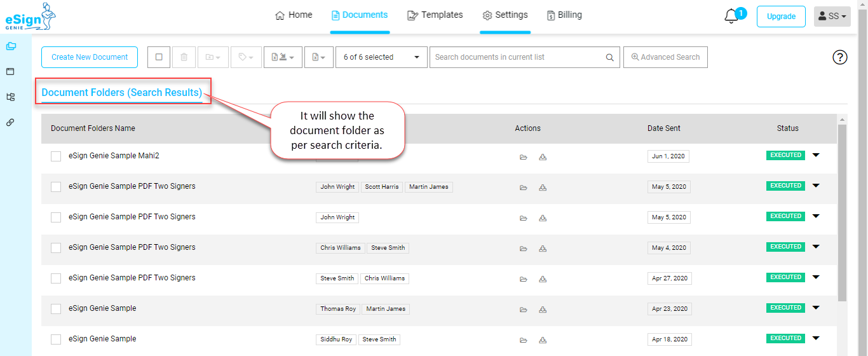Open the notifications bell icon
This screenshot has height=356, width=868.
[731, 17]
